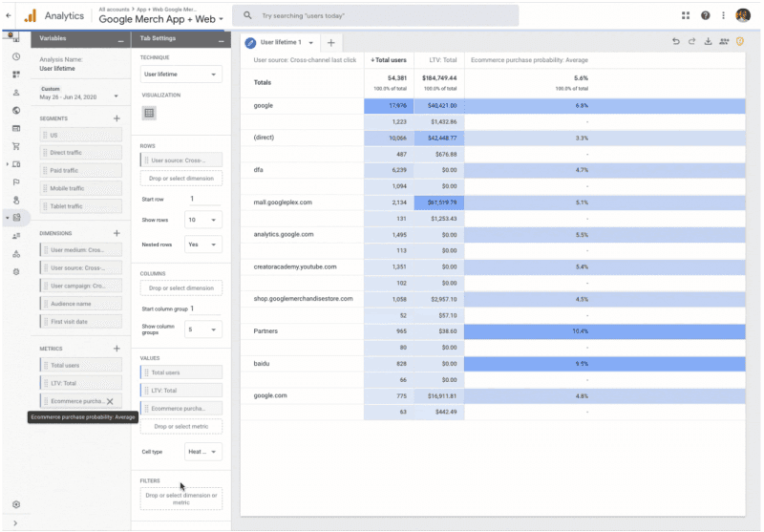Open the flag Conversions sidebar icon

pyautogui.click(x=16, y=182)
